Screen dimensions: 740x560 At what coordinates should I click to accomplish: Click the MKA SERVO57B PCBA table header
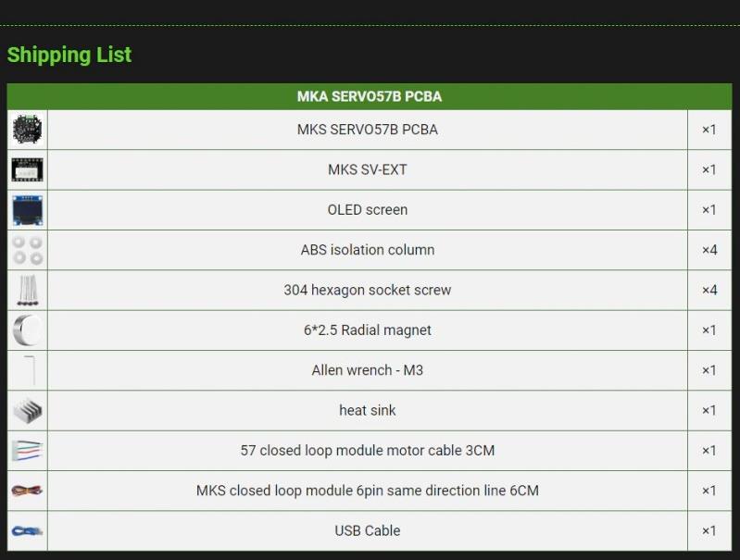(x=370, y=96)
